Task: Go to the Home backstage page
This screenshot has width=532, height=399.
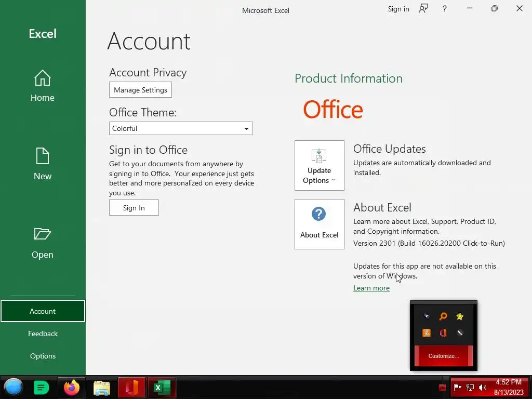Action: 43,86
